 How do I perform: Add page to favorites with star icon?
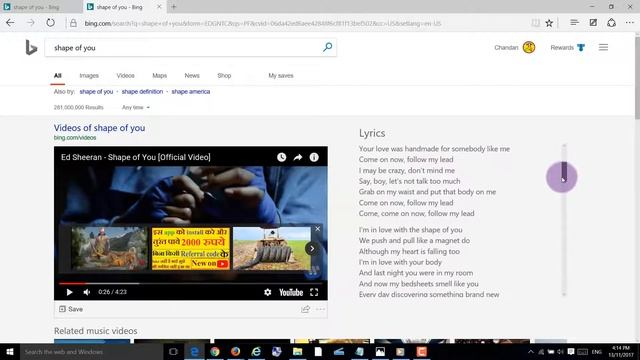[549, 23]
